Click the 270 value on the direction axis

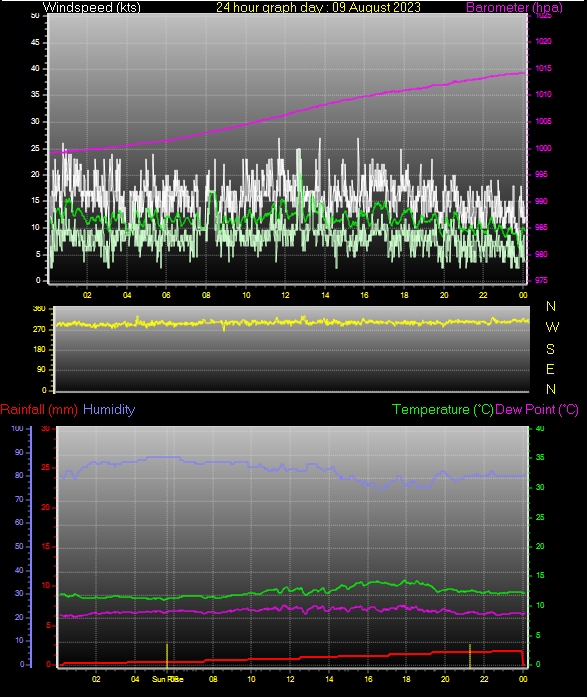pyautogui.click(x=39, y=329)
